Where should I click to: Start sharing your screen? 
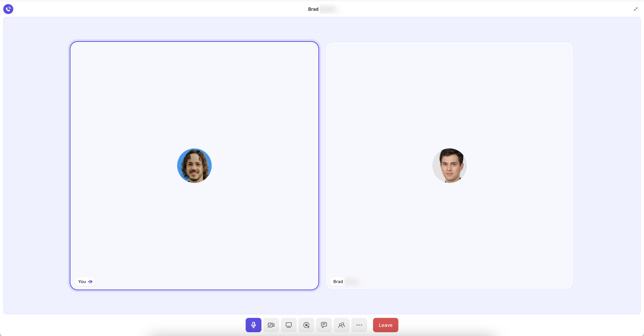point(289,325)
